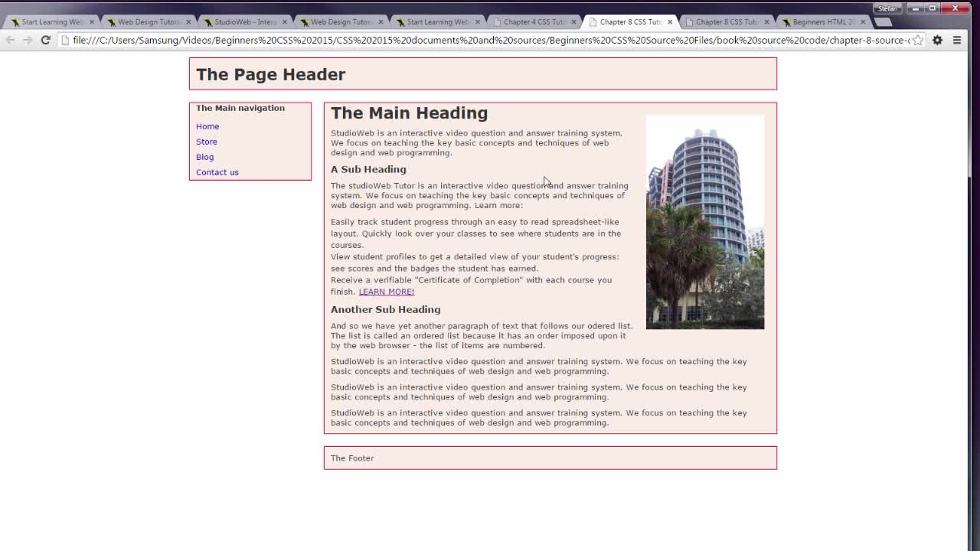Viewport: 980px width, 551px height.
Task: Open a new tab with the new-tab button
Action: 883,21
